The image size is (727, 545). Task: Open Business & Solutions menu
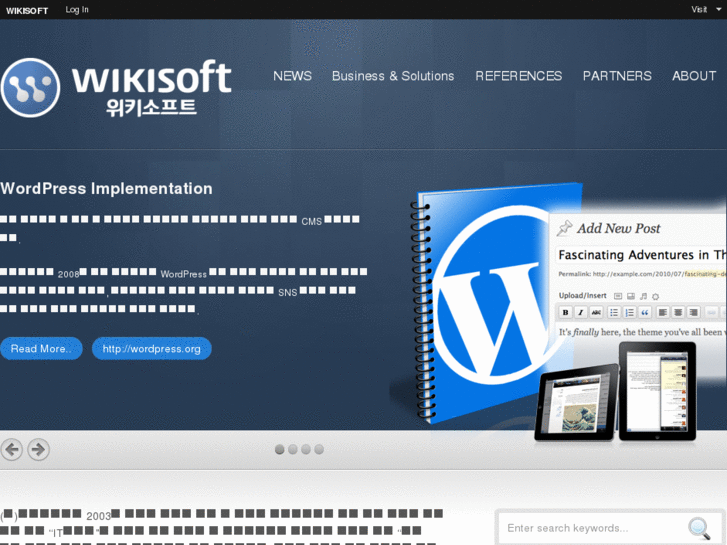(x=393, y=76)
